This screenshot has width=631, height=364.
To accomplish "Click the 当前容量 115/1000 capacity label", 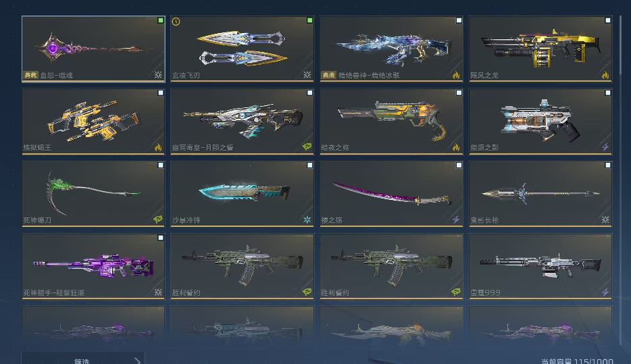I will click(x=577, y=361).
